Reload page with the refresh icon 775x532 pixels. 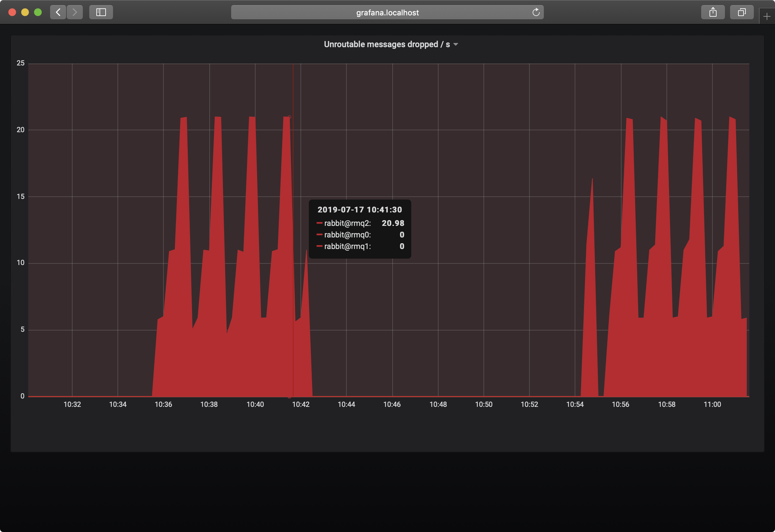point(536,12)
